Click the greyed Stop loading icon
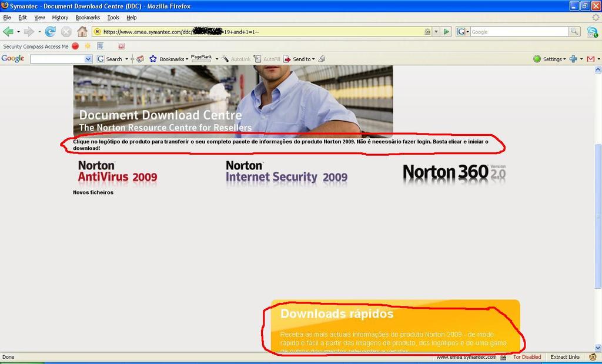 66,32
